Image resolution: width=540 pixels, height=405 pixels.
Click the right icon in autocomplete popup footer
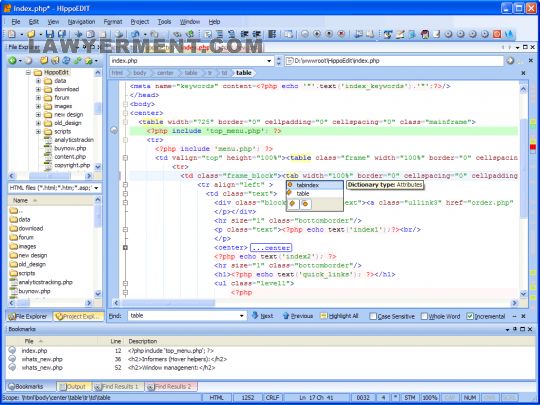305,204
